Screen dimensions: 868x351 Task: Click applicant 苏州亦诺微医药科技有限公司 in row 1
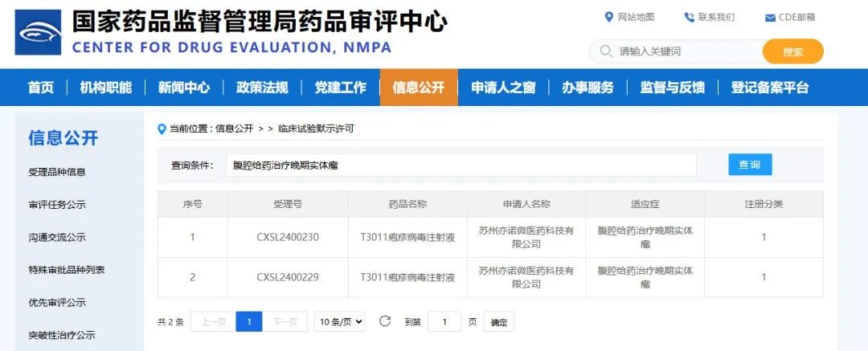click(x=526, y=237)
